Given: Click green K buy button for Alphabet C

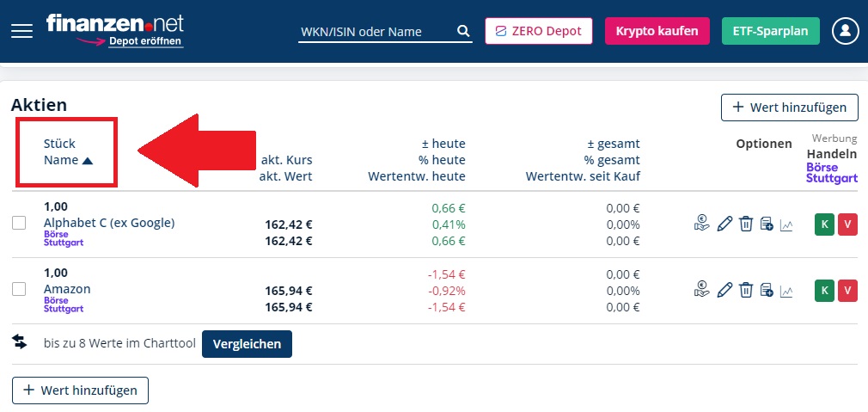Looking at the screenshot, I should tap(824, 224).
